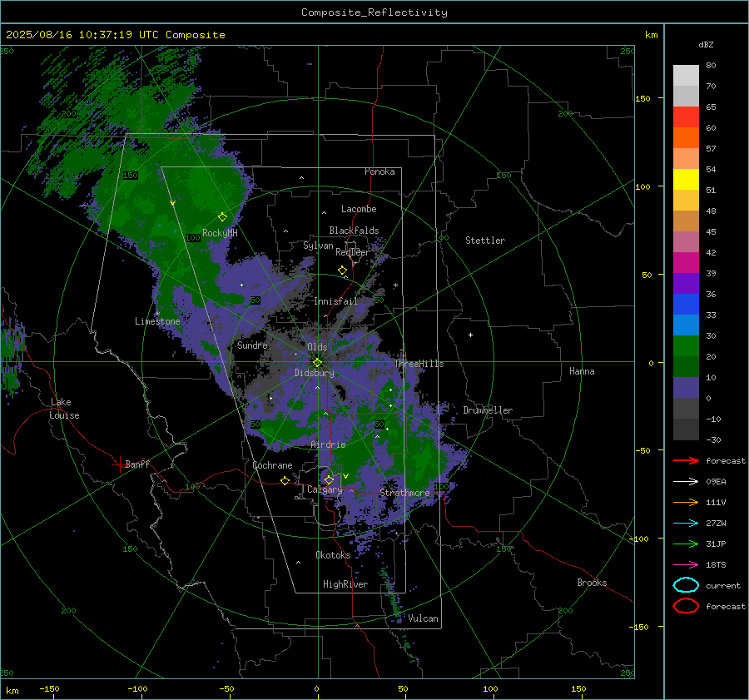Click the white plus marker west of Hanna
The width and height of the screenshot is (749, 700).
tap(470, 335)
